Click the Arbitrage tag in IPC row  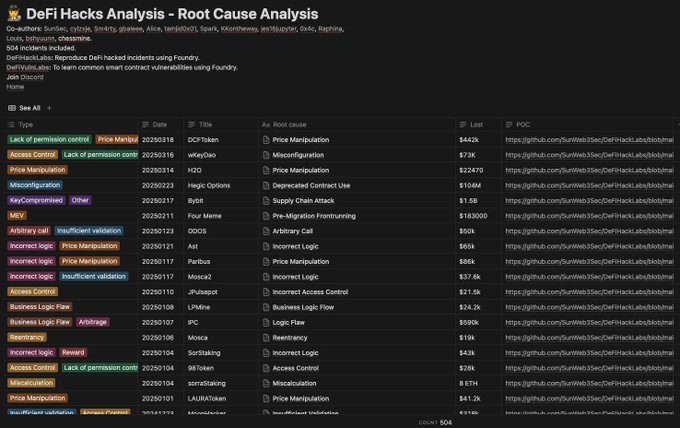point(93,322)
